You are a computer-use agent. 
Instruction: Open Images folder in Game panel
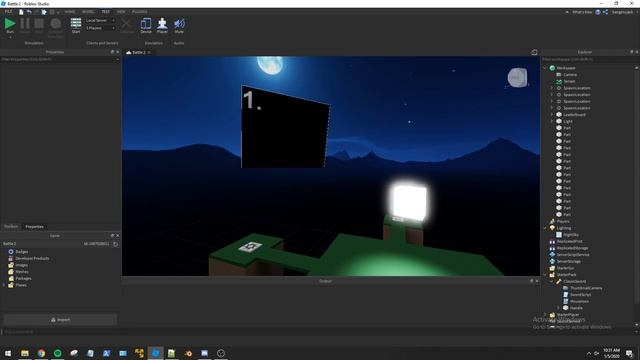click(21, 265)
